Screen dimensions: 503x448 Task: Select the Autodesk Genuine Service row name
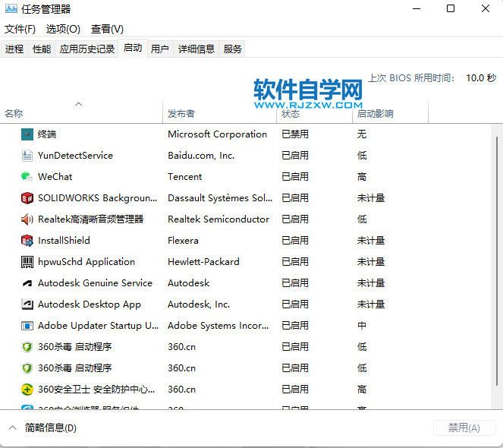[95, 283]
